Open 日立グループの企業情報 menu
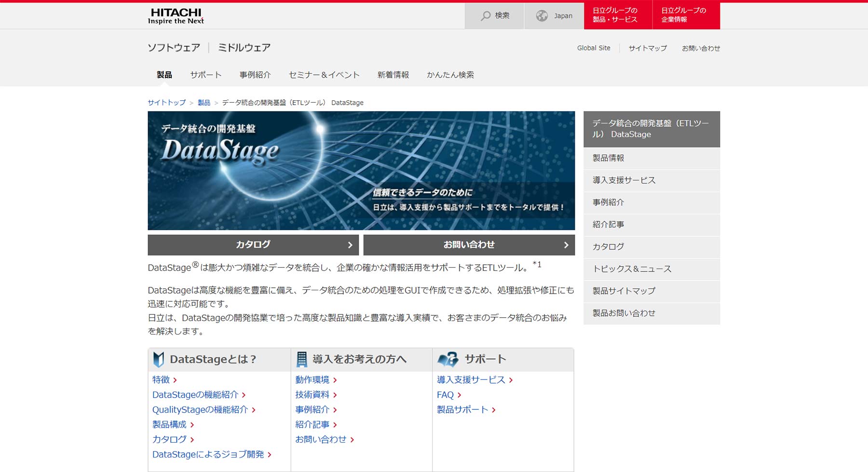868x472 pixels. click(x=686, y=15)
